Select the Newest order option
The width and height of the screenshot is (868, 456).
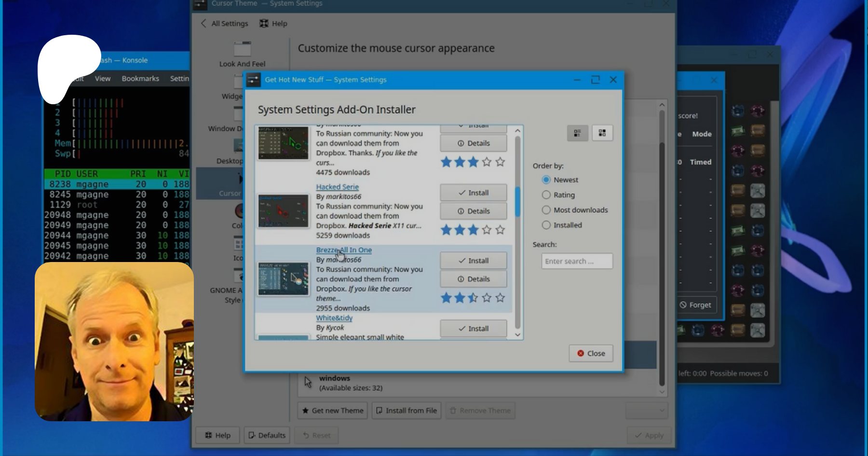(x=546, y=180)
